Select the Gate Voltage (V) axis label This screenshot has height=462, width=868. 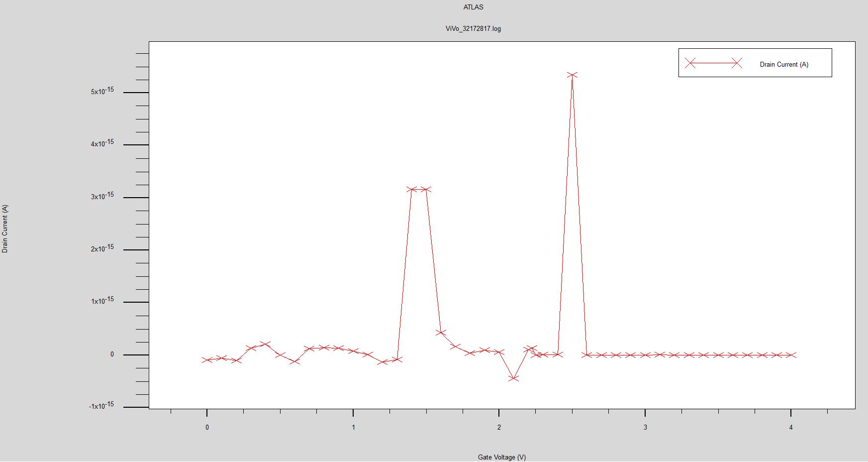(500, 456)
